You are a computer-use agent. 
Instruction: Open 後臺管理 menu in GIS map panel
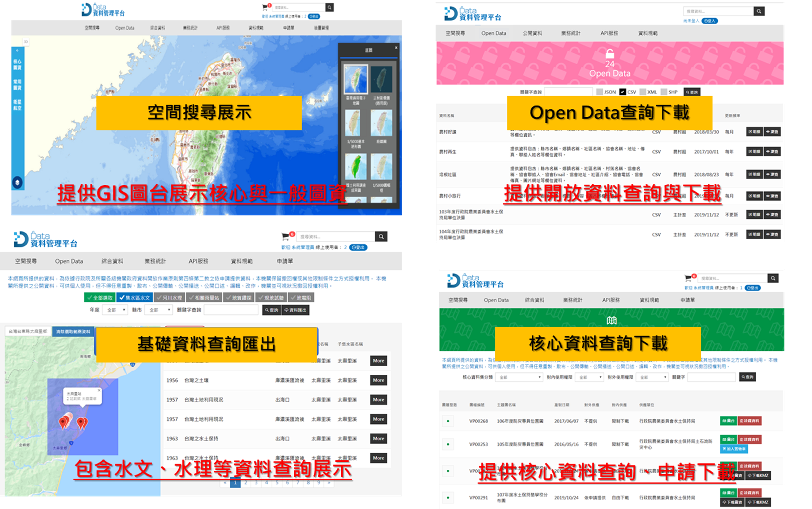click(321, 28)
